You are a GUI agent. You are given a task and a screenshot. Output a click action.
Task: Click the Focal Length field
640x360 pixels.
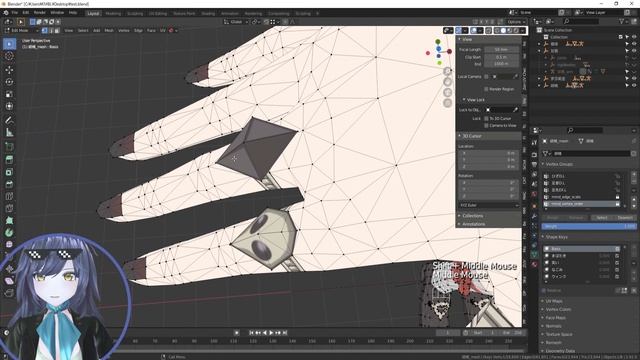click(x=502, y=49)
